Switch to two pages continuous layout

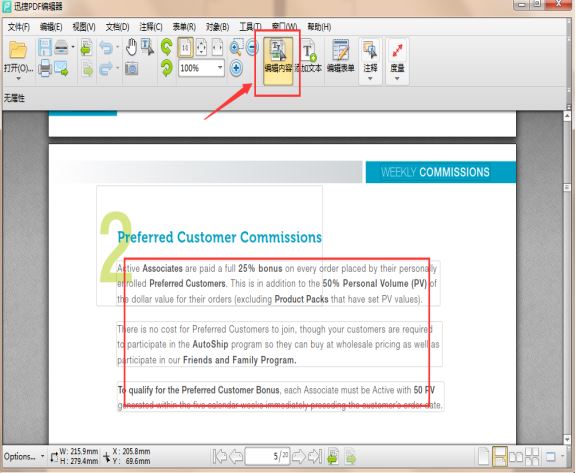pyautogui.click(x=532, y=456)
